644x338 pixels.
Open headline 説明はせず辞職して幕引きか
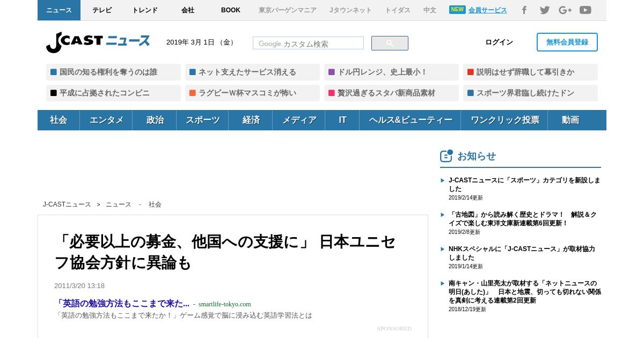click(x=530, y=72)
